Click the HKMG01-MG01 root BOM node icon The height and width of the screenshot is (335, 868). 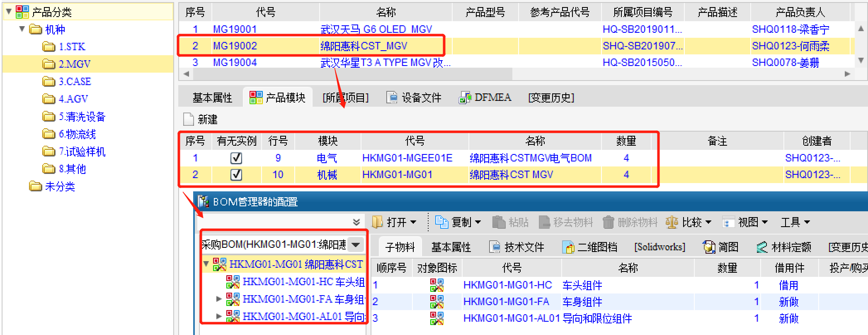tap(220, 264)
